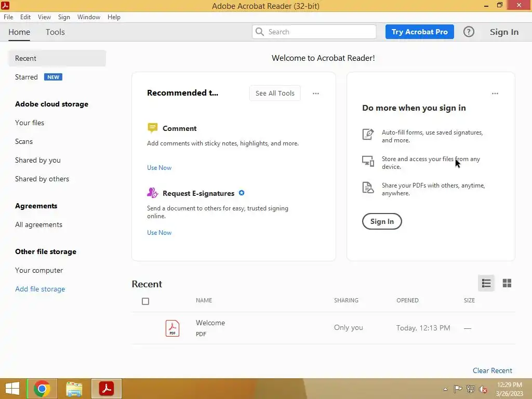Sort recent files by NAME column
Image resolution: width=532 pixels, height=399 pixels.
(204, 300)
